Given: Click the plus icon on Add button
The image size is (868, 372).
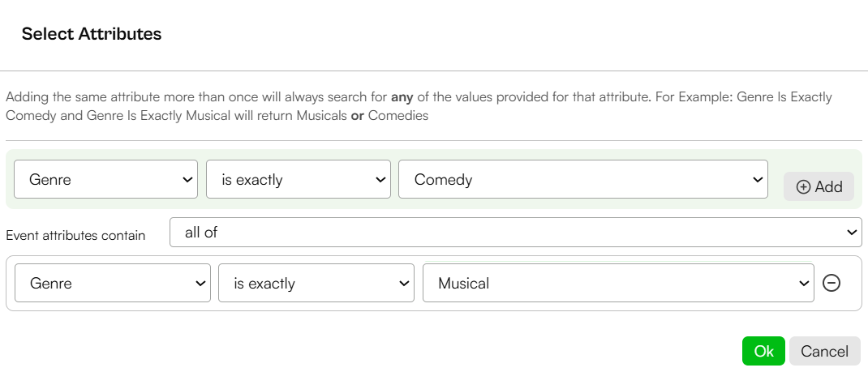Looking at the screenshot, I should click(802, 187).
